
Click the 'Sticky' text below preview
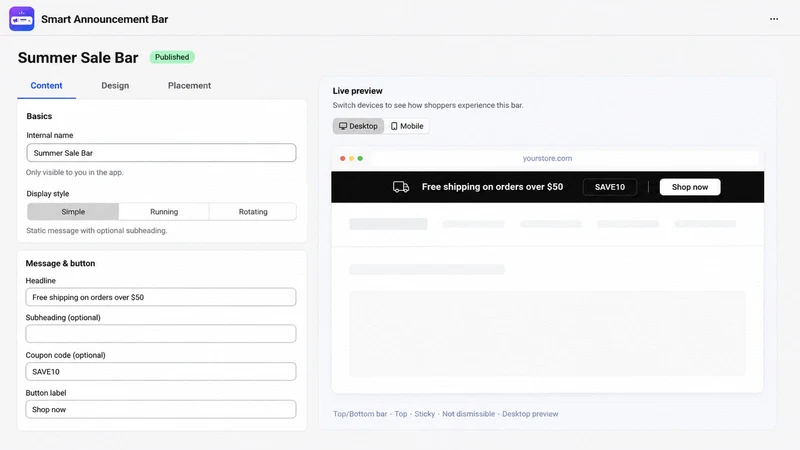[424, 414]
